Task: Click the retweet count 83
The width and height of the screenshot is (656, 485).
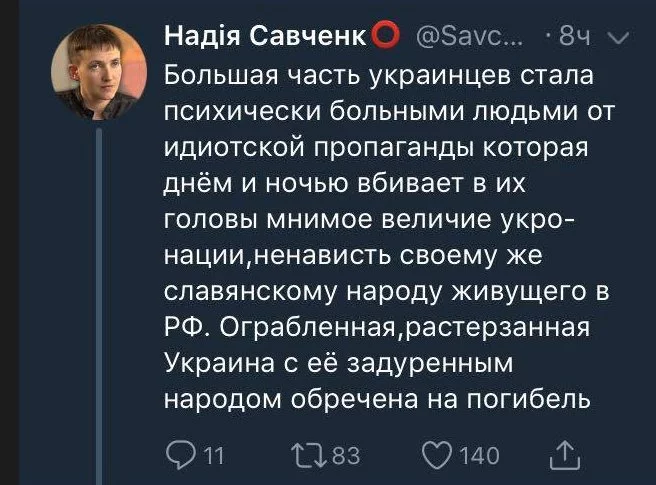Action: pyautogui.click(x=345, y=456)
